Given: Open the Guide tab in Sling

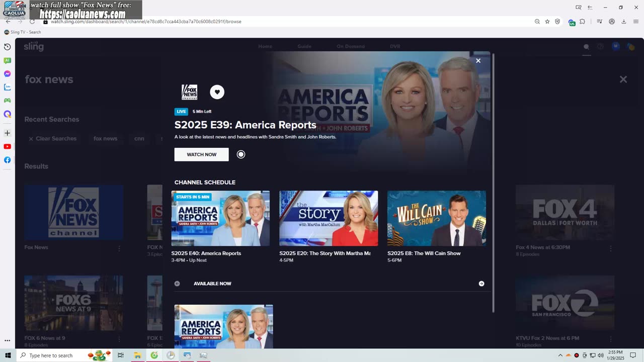Looking at the screenshot, I should pyautogui.click(x=304, y=46).
